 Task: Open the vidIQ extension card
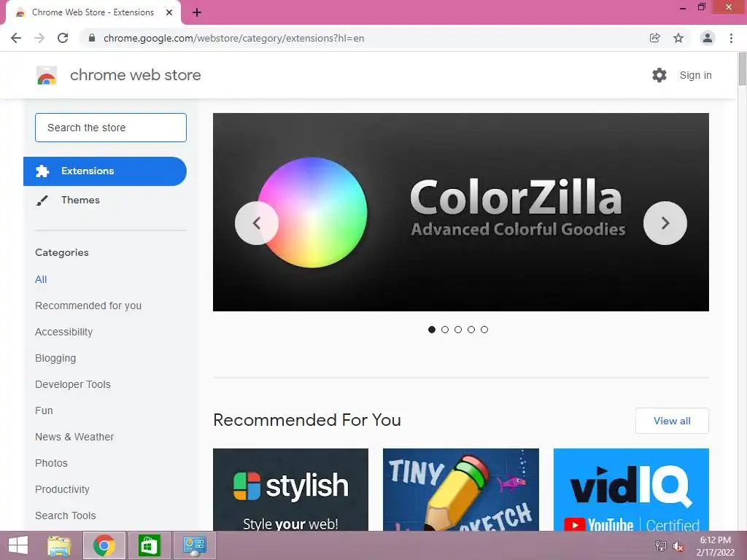(x=631, y=489)
